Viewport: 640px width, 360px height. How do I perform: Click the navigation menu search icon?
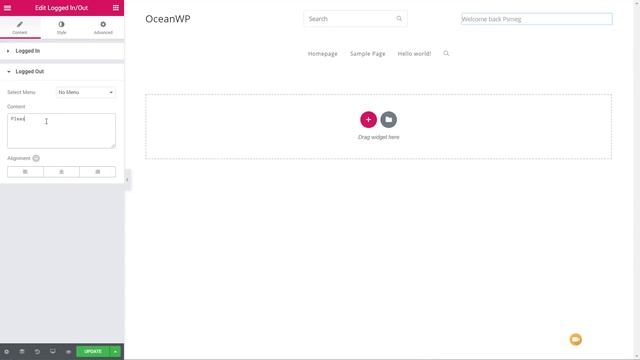446,53
